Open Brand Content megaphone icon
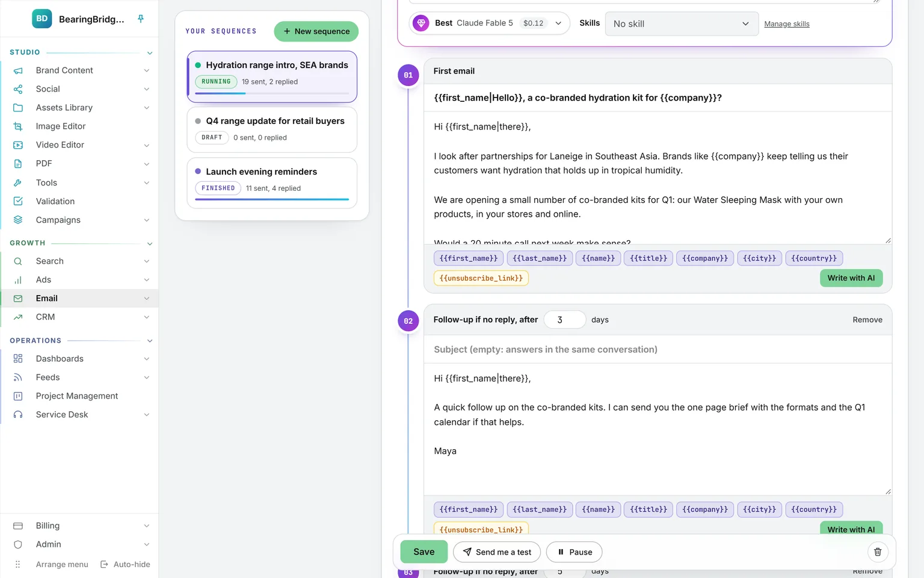 coord(18,70)
